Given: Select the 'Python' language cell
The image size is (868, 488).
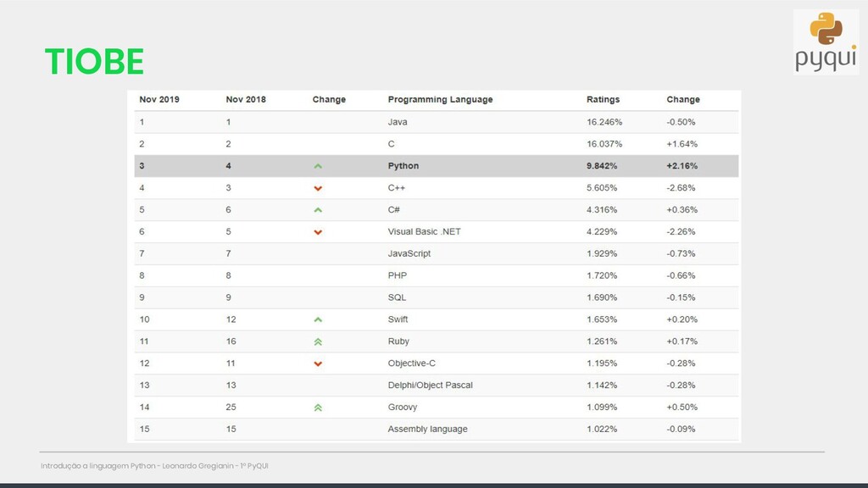Looking at the screenshot, I should tap(403, 166).
